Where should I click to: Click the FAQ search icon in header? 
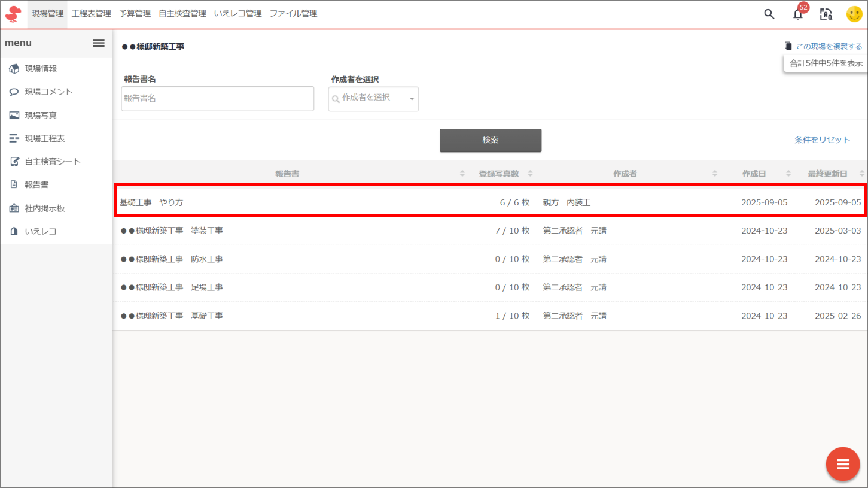point(826,14)
